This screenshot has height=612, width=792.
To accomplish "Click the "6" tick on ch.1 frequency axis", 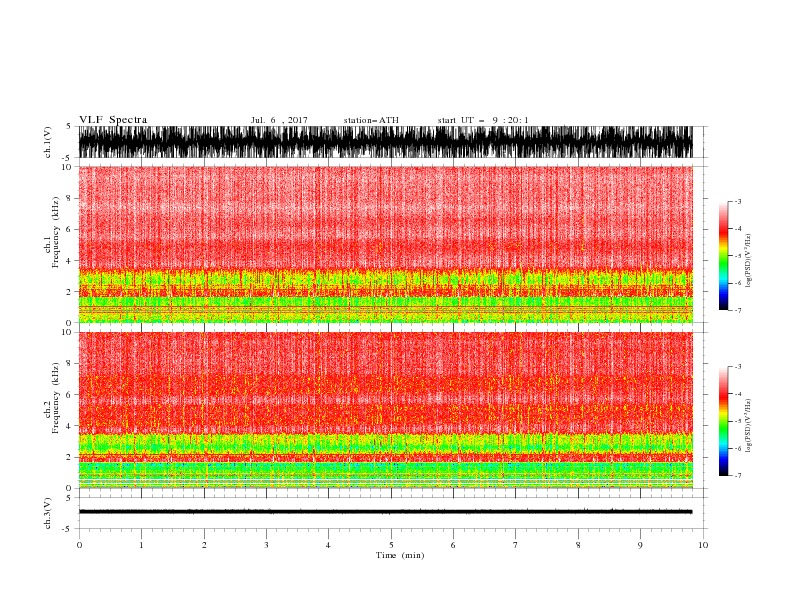I will 69,229.
